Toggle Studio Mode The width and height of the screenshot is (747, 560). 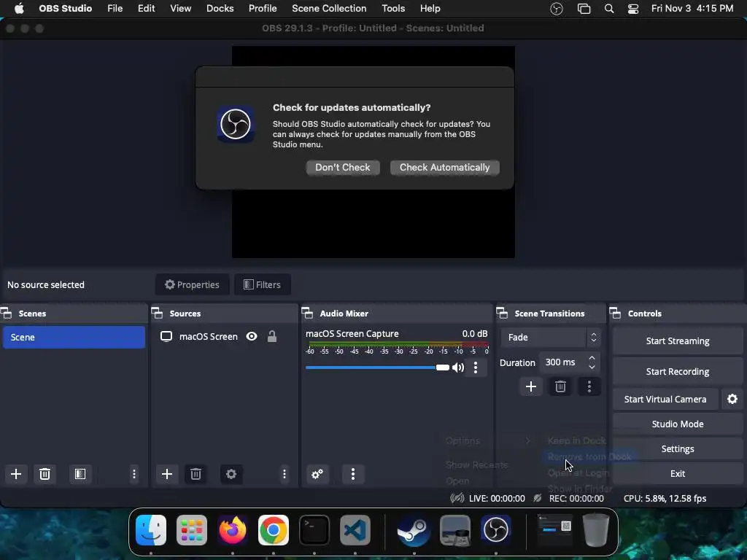click(x=678, y=424)
